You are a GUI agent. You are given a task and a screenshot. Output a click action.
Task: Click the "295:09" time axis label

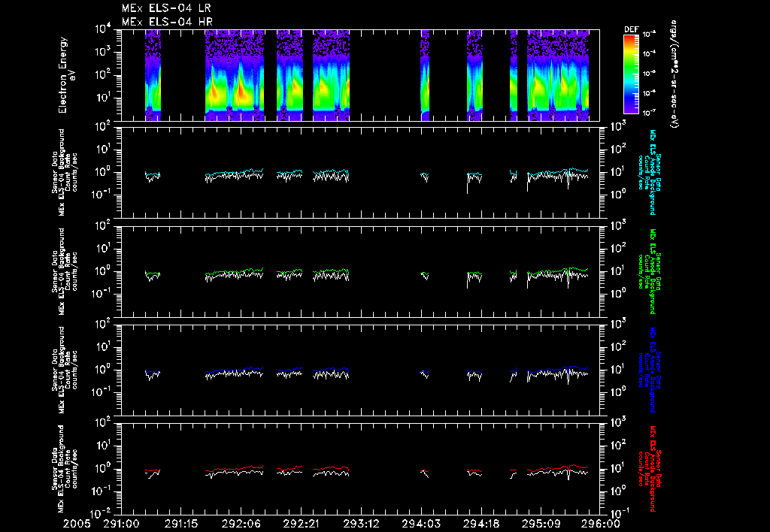(x=540, y=524)
